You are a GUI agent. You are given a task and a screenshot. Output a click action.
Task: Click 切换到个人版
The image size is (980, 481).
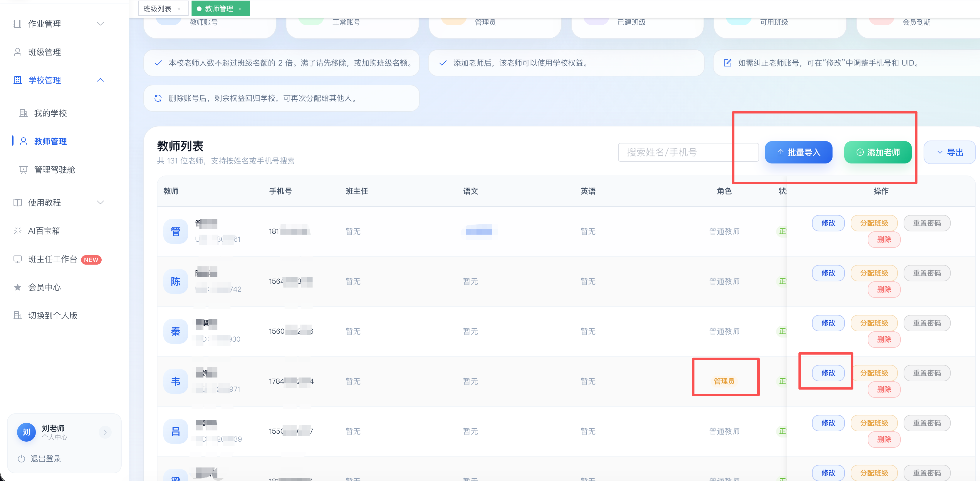[x=53, y=315]
